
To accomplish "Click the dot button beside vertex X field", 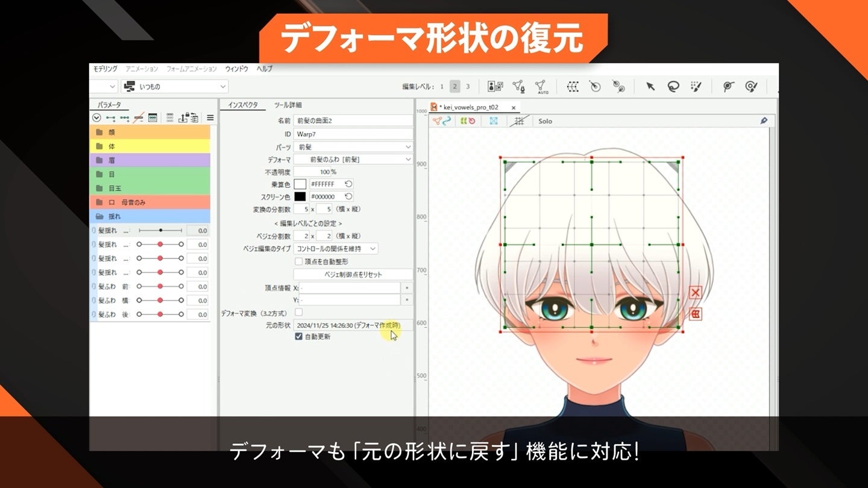I will (x=407, y=288).
